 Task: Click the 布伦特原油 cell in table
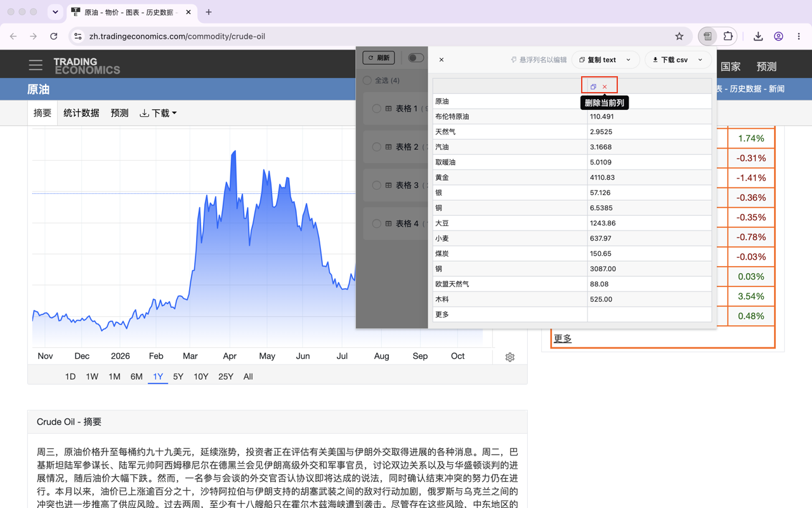point(510,117)
